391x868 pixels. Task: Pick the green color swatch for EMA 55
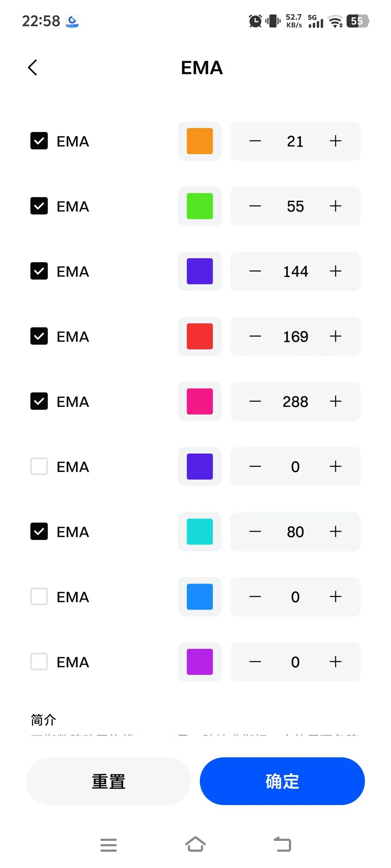coord(200,206)
